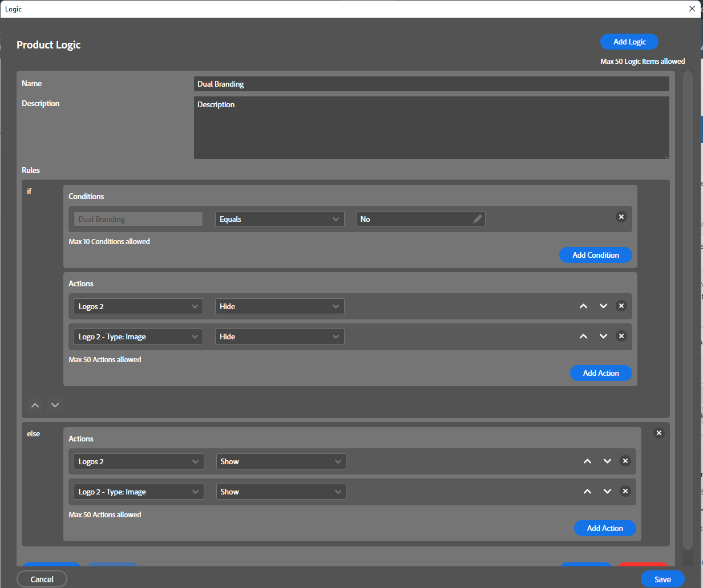
Task: Move the if Logos 2 Hide action down
Action: coord(603,306)
